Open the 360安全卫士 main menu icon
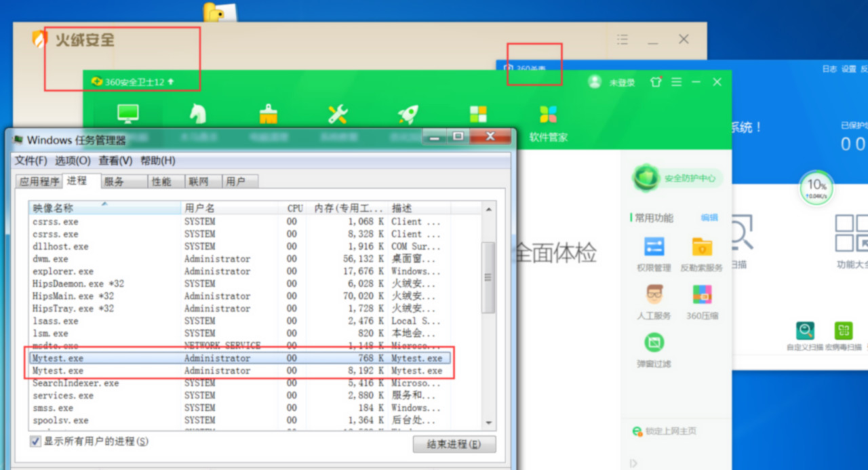Viewport: 868px width, 470px height. point(676,82)
